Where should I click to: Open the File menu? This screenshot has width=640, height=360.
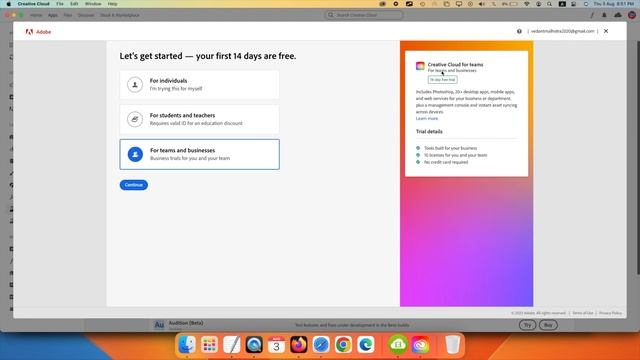[60, 4]
